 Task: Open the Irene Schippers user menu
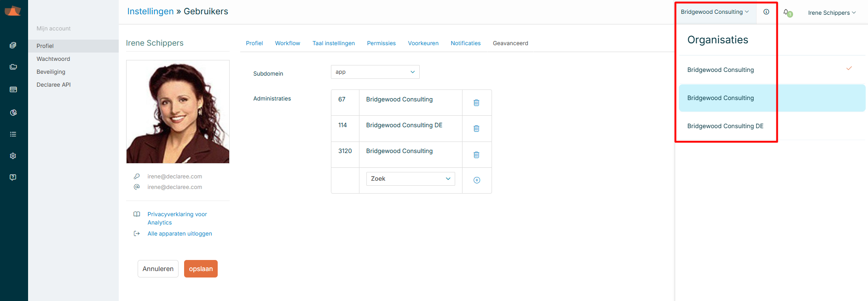[x=831, y=13]
